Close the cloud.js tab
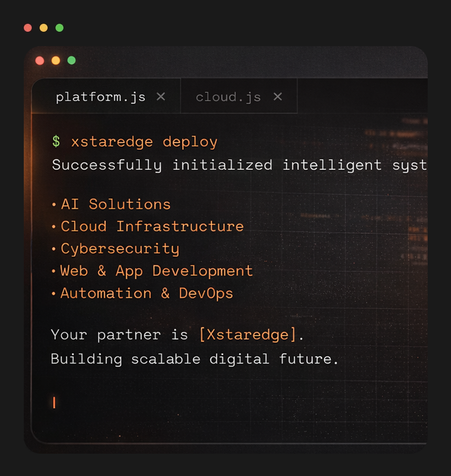The image size is (451, 476). click(x=278, y=97)
